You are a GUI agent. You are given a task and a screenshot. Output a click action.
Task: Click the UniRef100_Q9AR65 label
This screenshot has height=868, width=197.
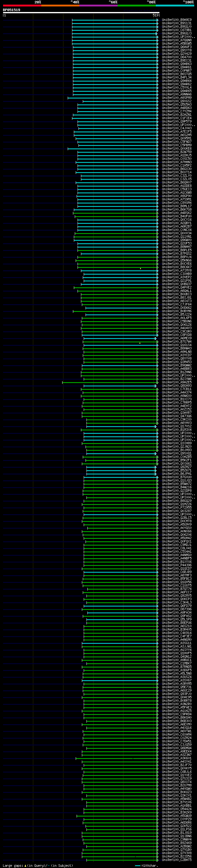point(177,91)
